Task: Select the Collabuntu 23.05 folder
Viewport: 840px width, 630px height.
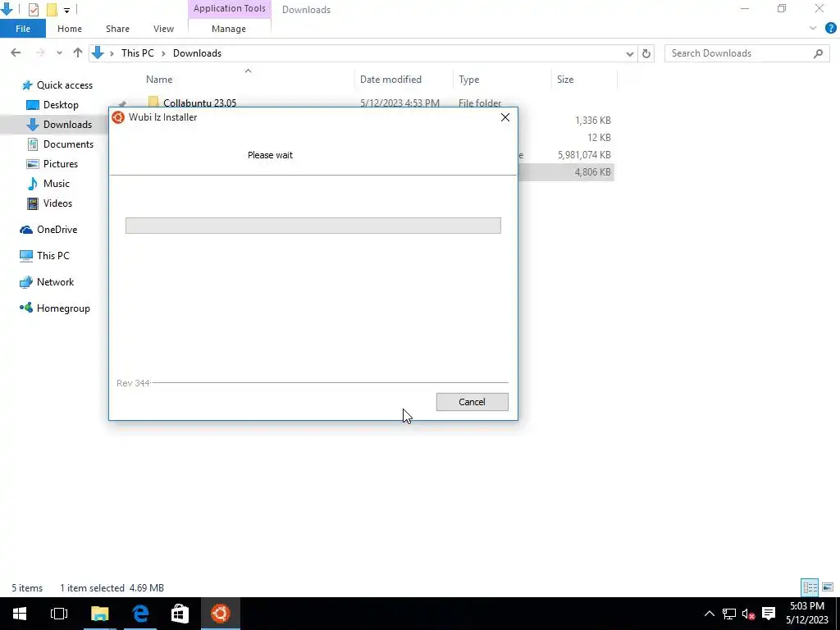Action: pos(199,103)
